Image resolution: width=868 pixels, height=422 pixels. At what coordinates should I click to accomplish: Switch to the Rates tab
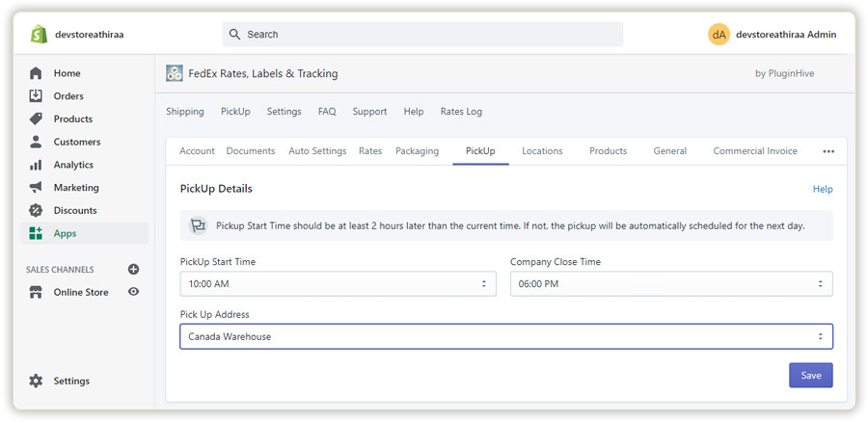point(370,151)
